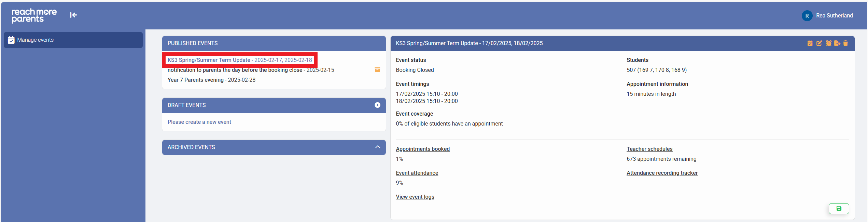Screen dimensions: 868x222
Task: Open the Attendance recording tracker link
Action: point(662,173)
